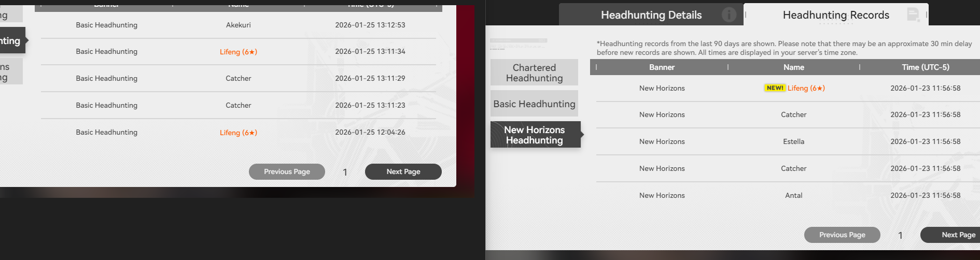This screenshot has width=980, height=260.
Task: Click the page number 1 in left window
Action: pyautogui.click(x=345, y=172)
